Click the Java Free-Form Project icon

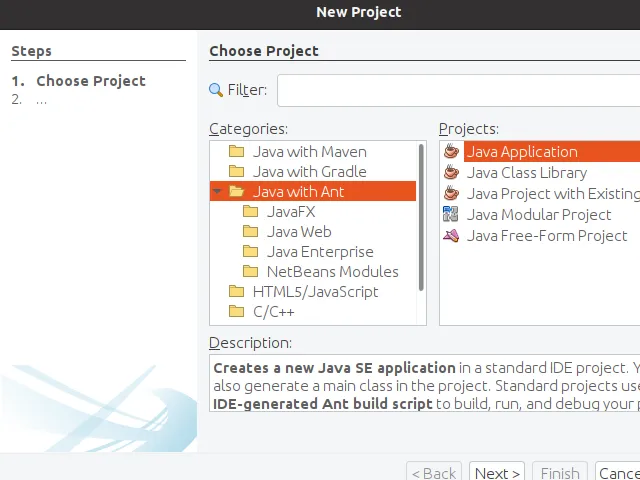pyautogui.click(x=451, y=236)
